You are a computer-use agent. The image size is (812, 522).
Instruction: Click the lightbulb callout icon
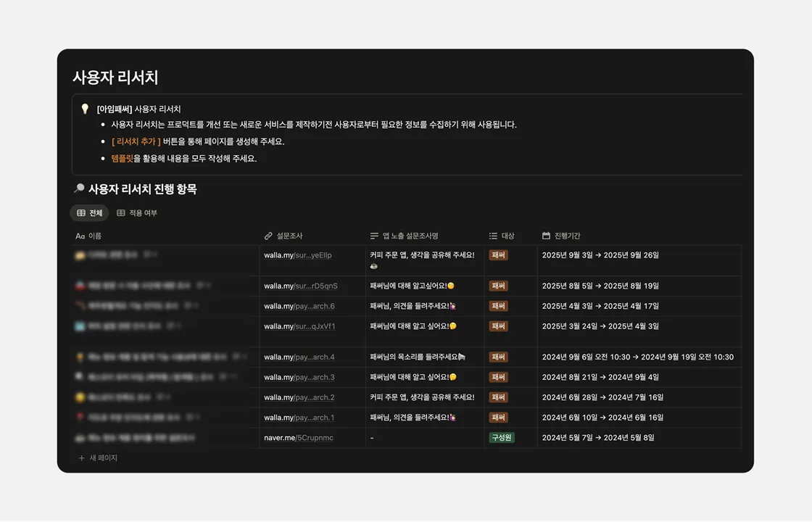(x=85, y=109)
